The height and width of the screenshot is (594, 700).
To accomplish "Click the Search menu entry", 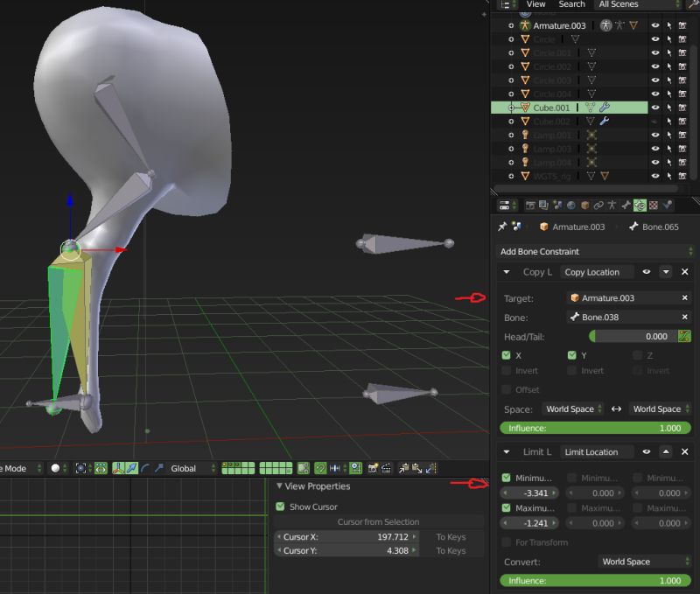I will pyautogui.click(x=570, y=5).
